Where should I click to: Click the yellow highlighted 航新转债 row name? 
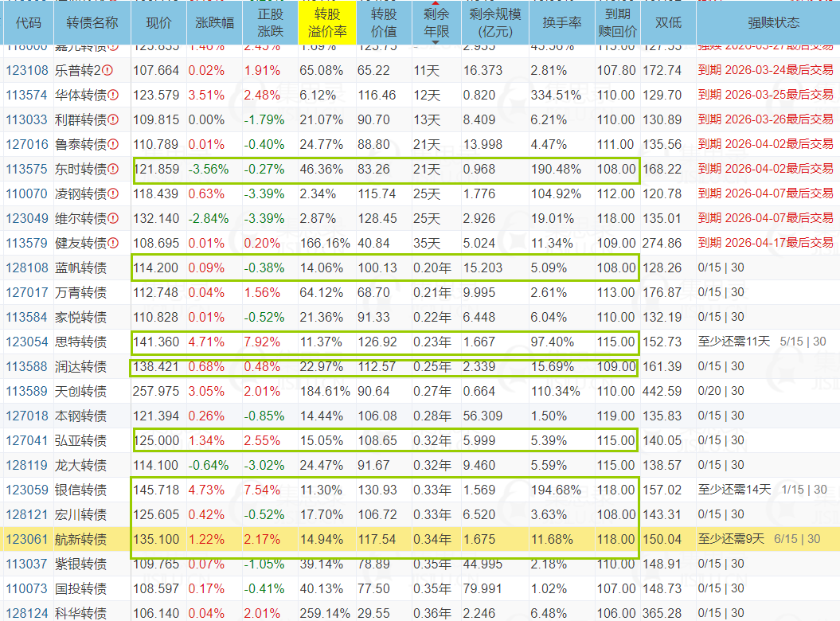pos(80,540)
